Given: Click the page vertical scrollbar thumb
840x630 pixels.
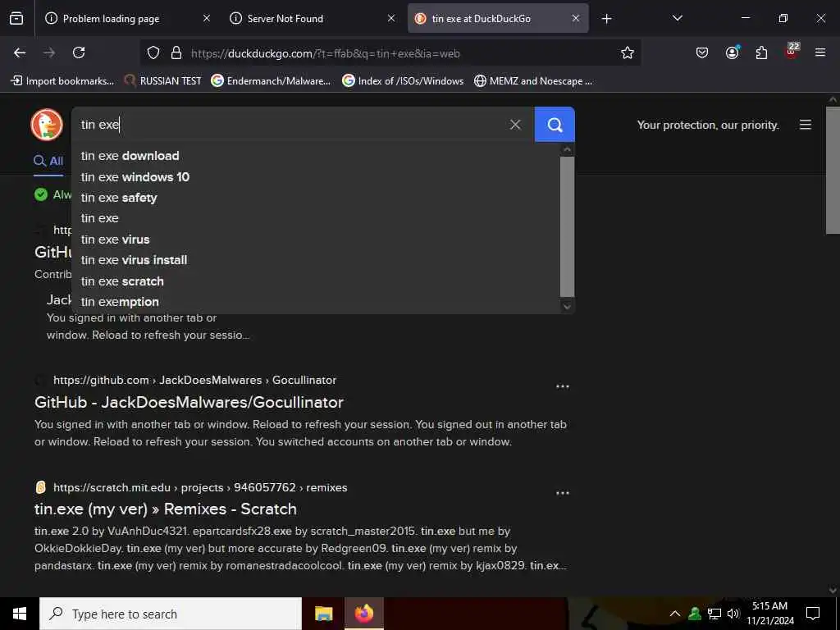Looking at the screenshot, I should click(833, 171).
